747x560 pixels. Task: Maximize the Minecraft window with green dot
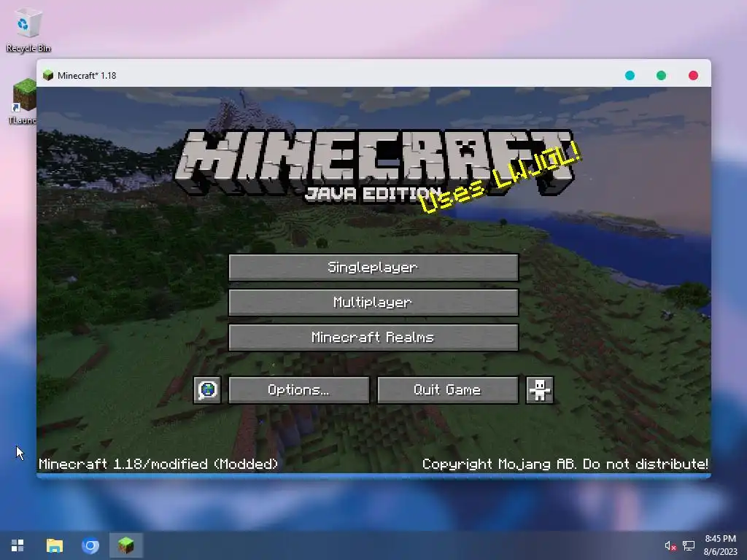[x=661, y=75]
